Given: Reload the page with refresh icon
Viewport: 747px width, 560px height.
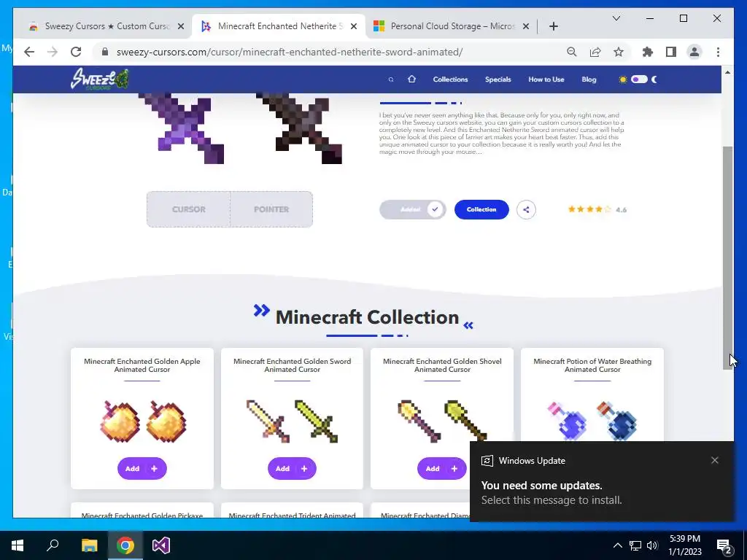Looking at the screenshot, I should tap(76, 52).
